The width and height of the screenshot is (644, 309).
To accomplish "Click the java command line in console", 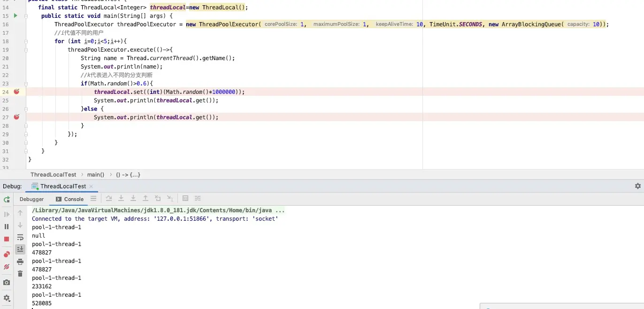I will pos(158,210).
